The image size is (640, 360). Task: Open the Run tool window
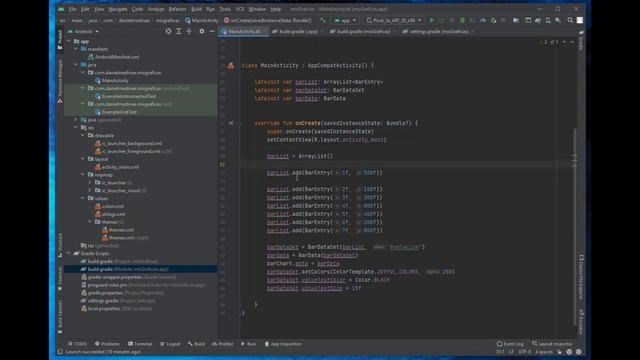point(249,344)
